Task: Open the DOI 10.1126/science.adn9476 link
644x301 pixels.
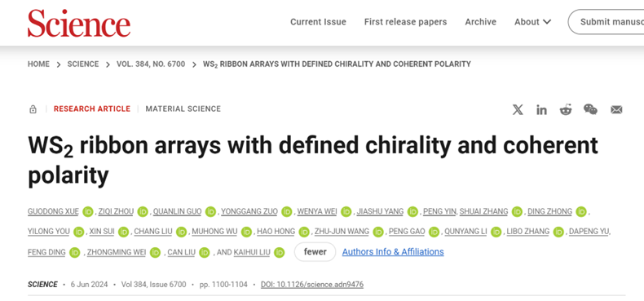Action: click(x=312, y=285)
